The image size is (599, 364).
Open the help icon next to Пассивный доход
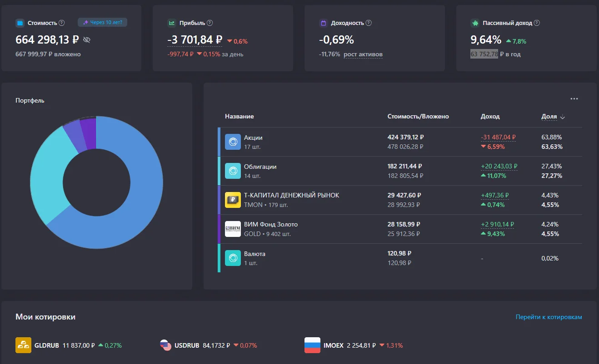pyautogui.click(x=537, y=23)
